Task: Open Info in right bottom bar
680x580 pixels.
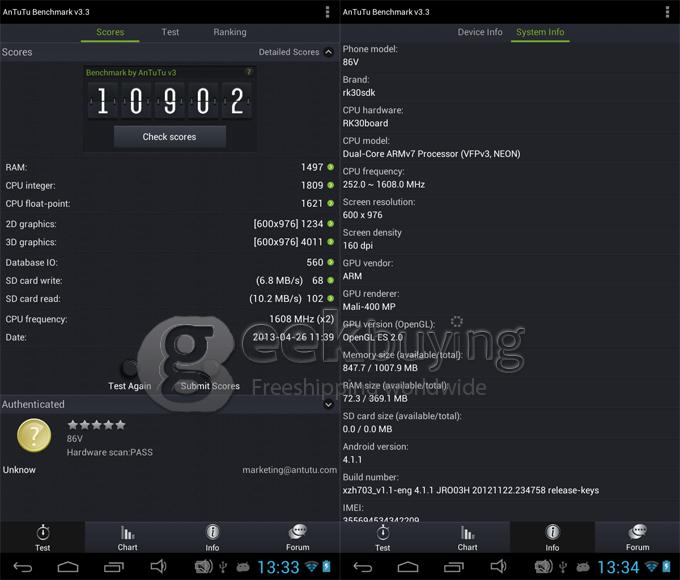Action: point(552,537)
